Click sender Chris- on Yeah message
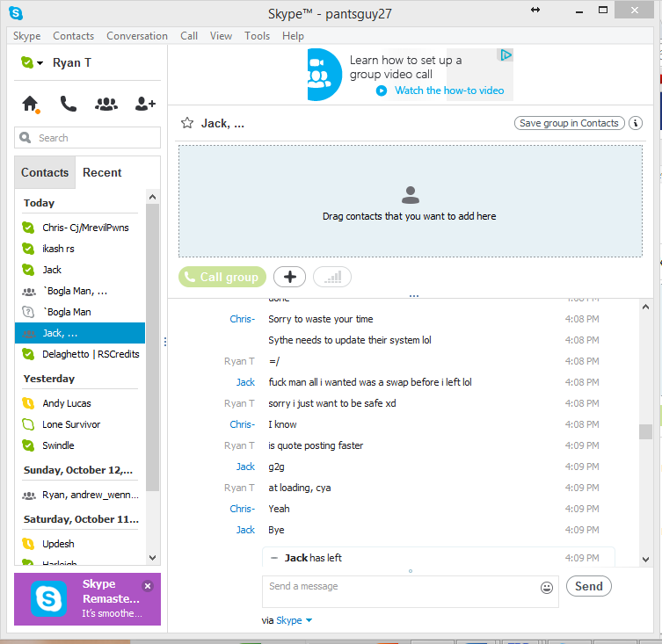 [243, 509]
